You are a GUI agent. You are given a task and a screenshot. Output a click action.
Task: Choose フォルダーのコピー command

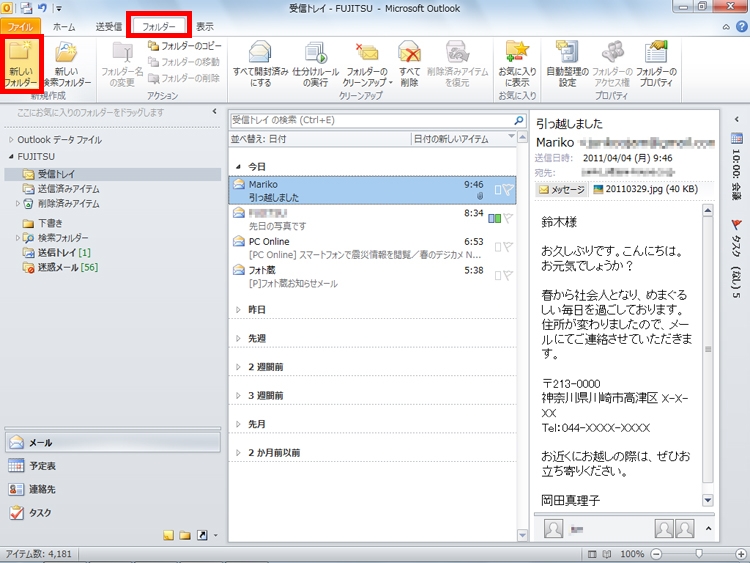[x=185, y=46]
